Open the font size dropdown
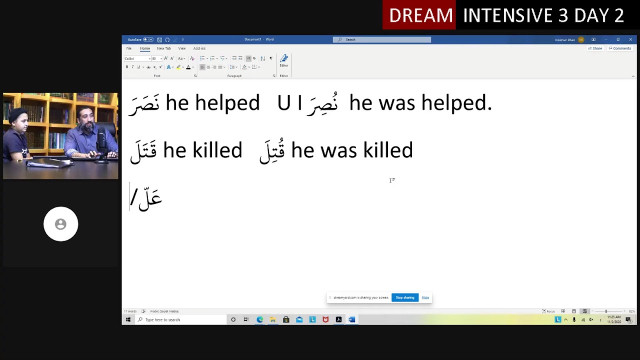 157,59
